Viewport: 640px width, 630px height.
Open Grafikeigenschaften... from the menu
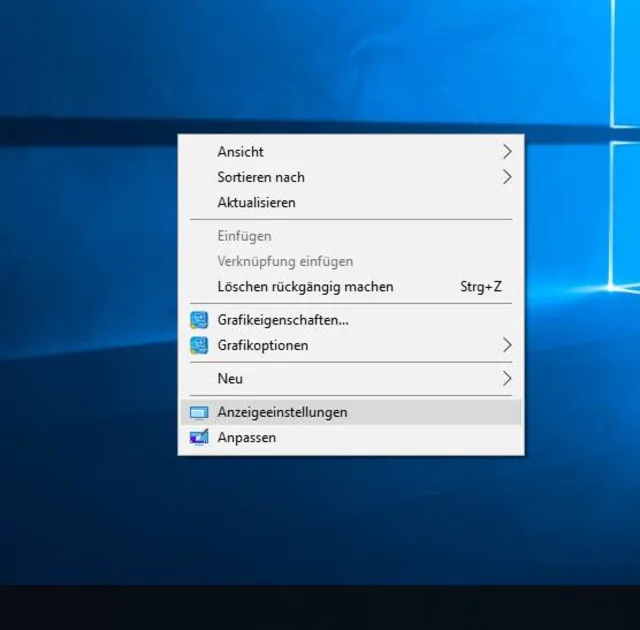click(283, 320)
